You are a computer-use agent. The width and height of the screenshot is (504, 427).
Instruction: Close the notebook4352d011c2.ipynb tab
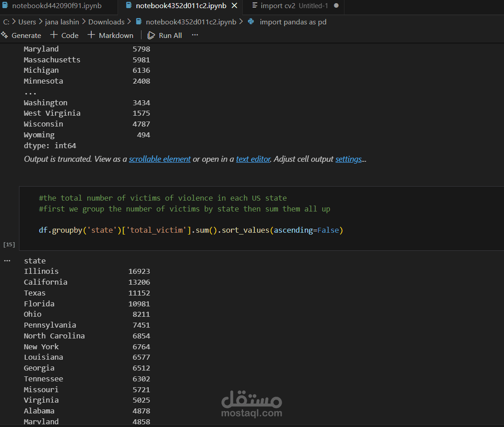pyautogui.click(x=235, y=6)
